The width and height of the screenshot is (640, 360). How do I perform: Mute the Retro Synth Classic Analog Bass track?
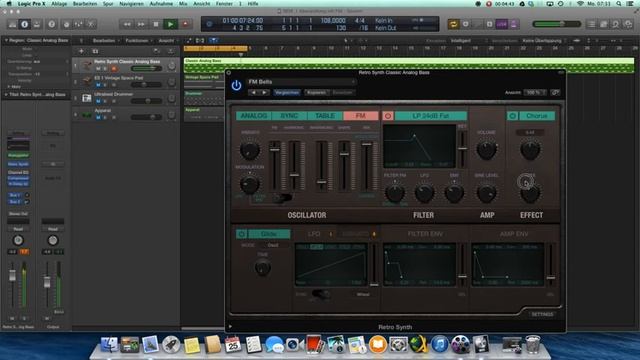click(98, 69)
